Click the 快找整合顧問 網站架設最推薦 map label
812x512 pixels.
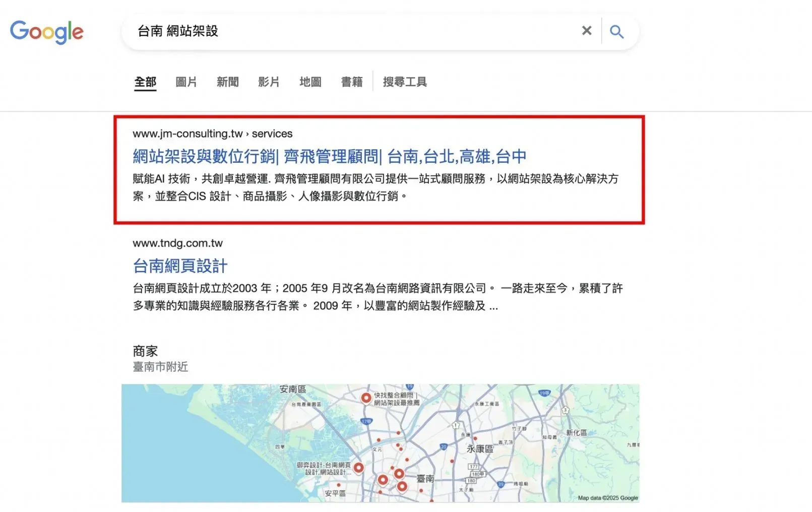(x=397, y=399)
